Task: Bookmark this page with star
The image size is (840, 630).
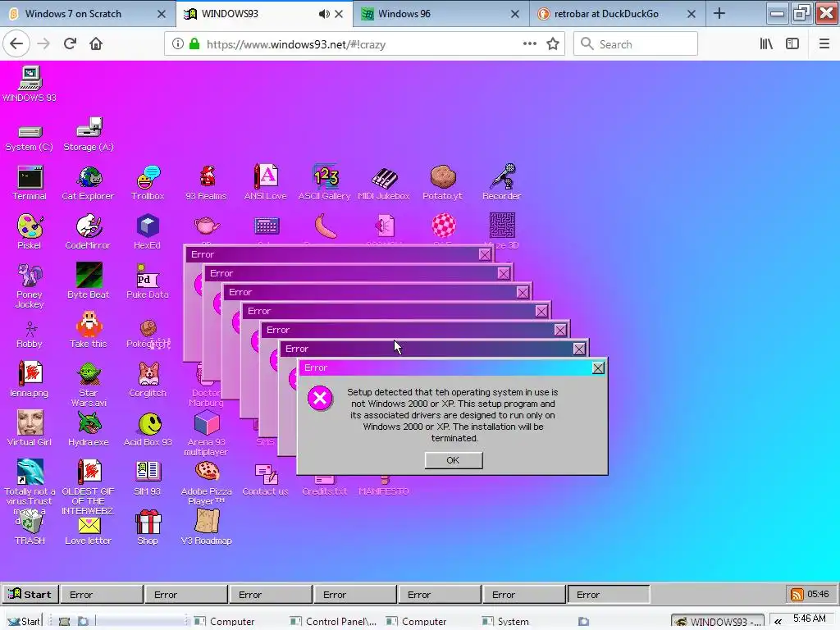Action: (x=553, y=44)
